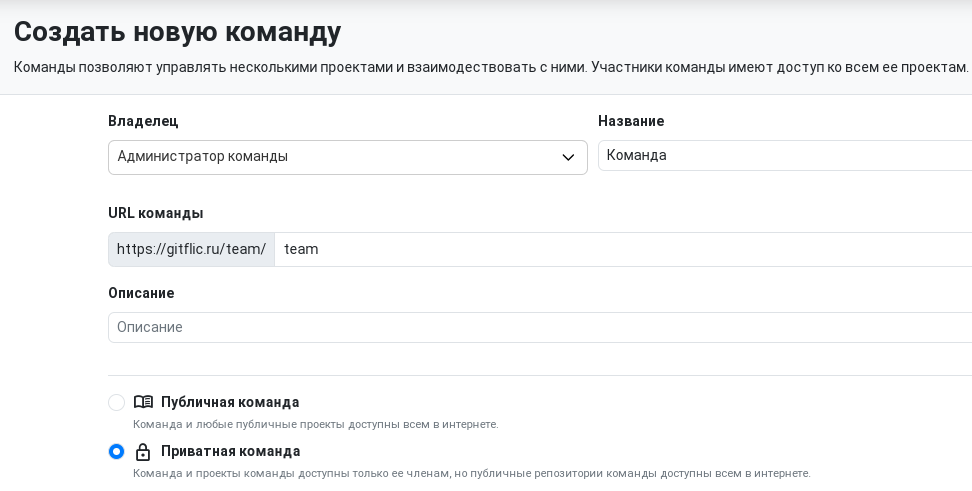972x491 pixels.
Task: Select the Публичная команда radio button
Action: [117, 402]
